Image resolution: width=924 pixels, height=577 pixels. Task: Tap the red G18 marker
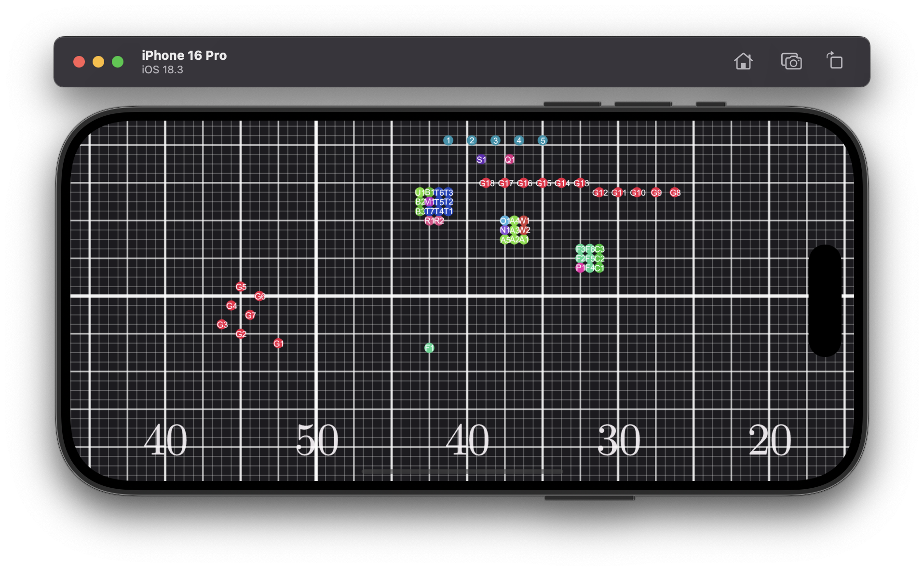pos(486,183)
